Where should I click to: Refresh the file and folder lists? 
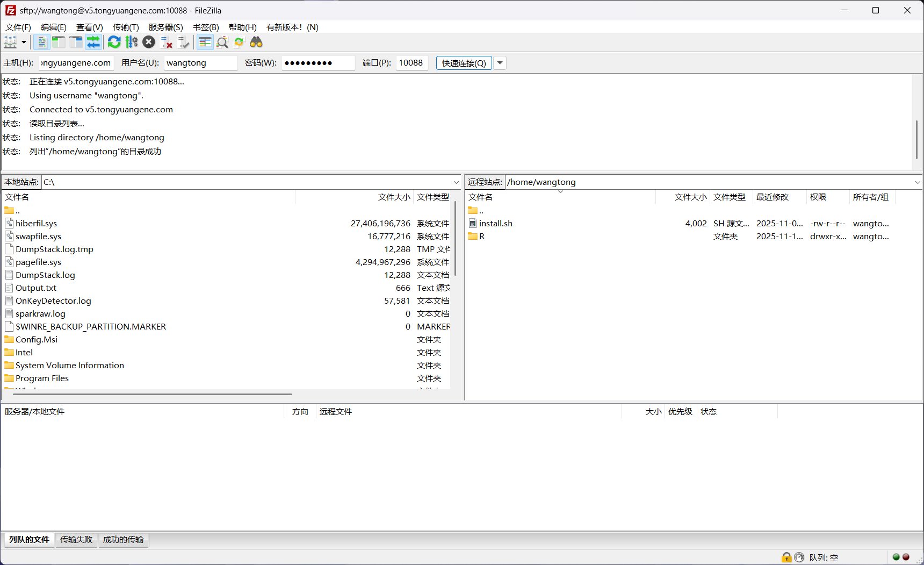point(114,42)
